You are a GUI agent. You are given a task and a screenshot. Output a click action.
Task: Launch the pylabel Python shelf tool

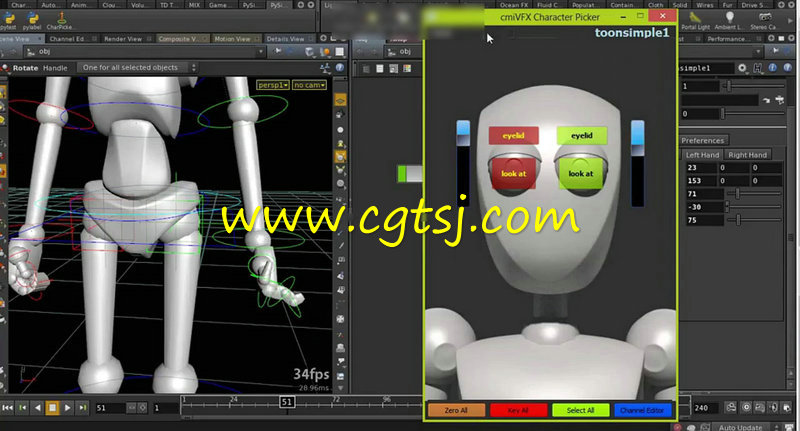tap(32, 21)
